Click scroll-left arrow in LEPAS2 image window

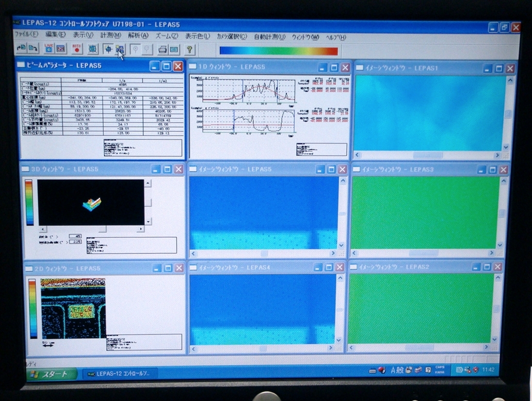(352, 347)
